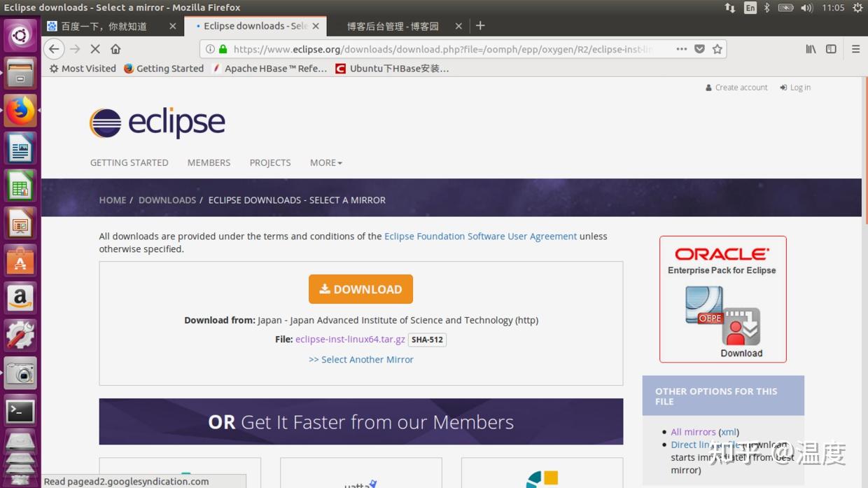Click the padlock security icon in address bar
868x488 pixels.
click(x=223, y=50)
